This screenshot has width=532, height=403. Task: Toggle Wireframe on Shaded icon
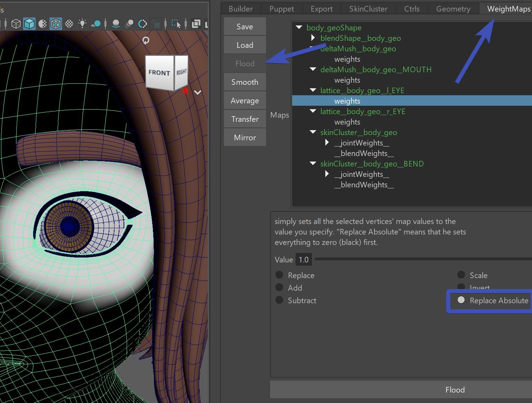[56, 24]
